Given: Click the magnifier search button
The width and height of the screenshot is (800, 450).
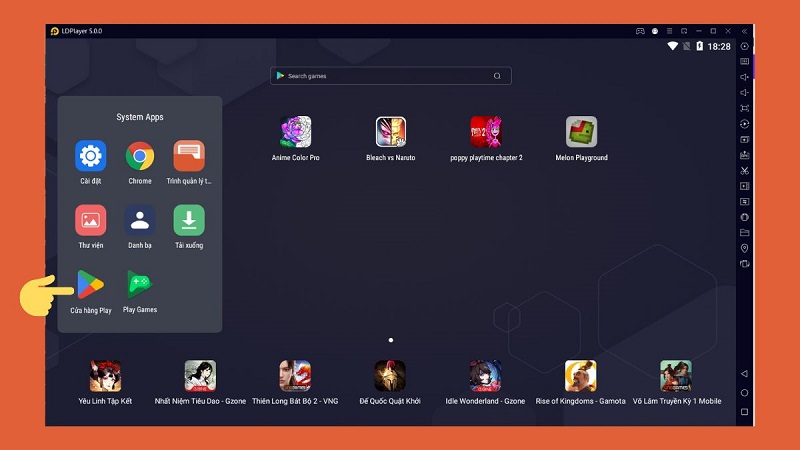Looking at the screenshot, I should click(x=497, y=76).
